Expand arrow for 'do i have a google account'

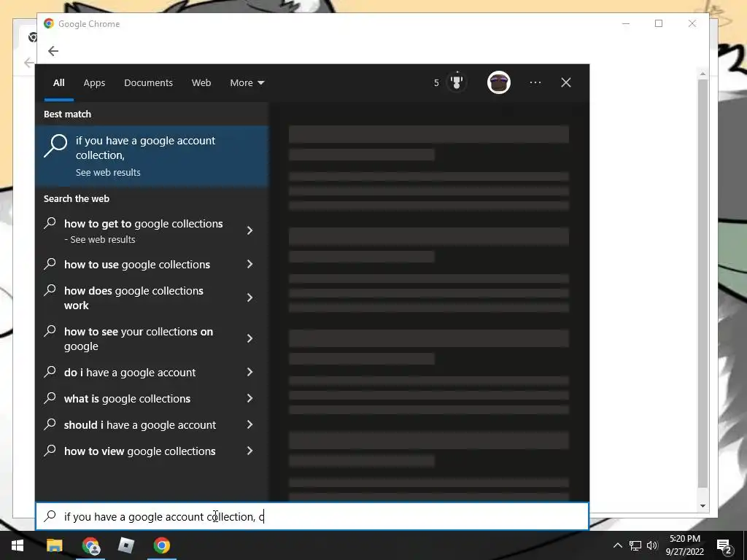coord(249,373)
